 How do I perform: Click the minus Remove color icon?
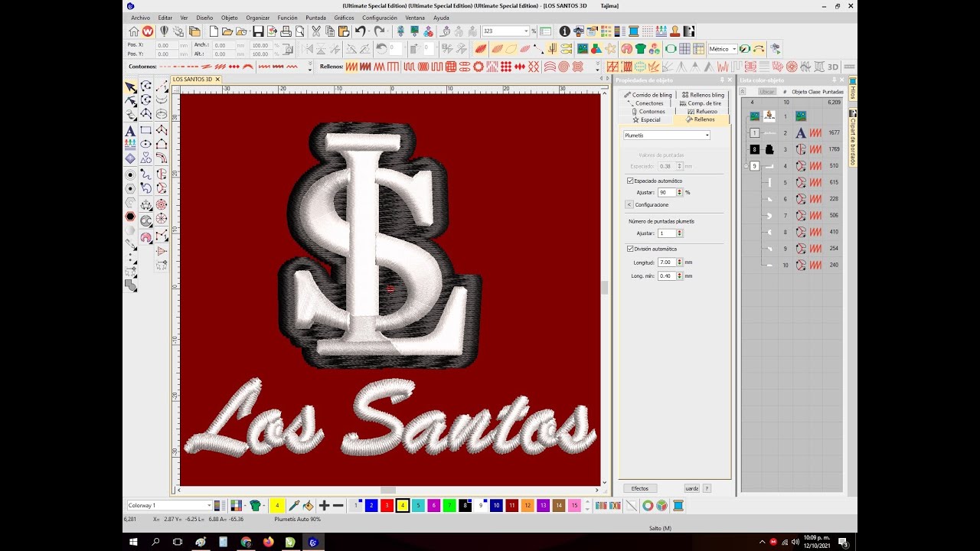click(x=338, y=506)
